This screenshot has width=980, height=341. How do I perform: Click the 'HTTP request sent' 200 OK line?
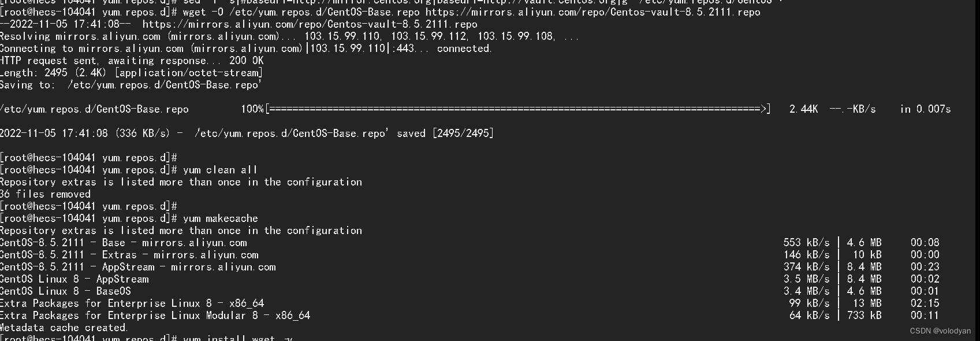[132, 61]
